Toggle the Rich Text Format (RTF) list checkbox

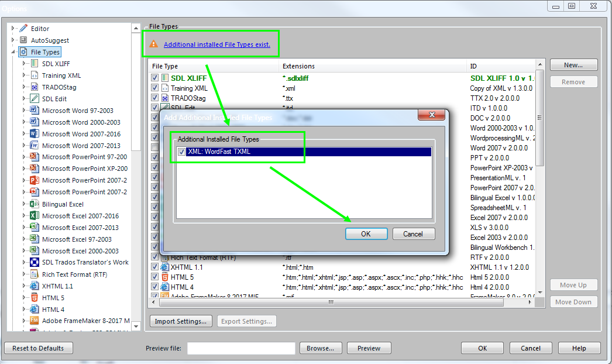click(x=155, y=257)
